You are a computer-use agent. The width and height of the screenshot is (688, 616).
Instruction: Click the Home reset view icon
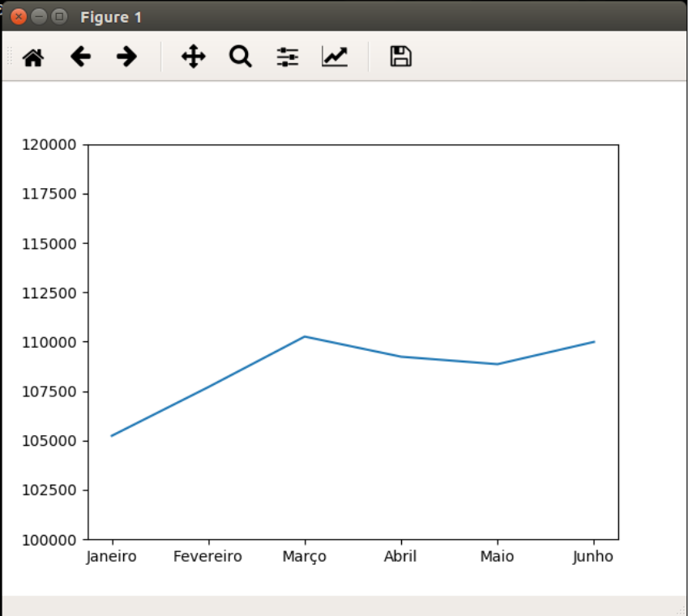(x=32, y=57)
